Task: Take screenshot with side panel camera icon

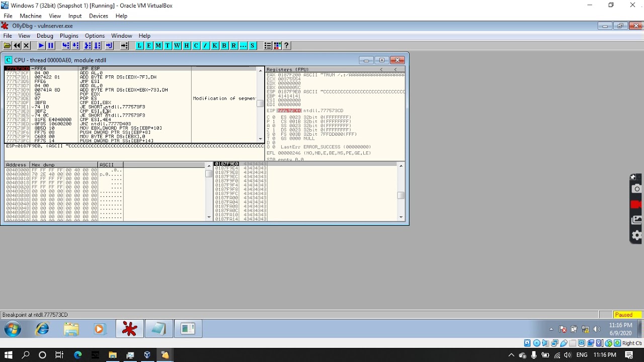Action: [x=636, y=189]
